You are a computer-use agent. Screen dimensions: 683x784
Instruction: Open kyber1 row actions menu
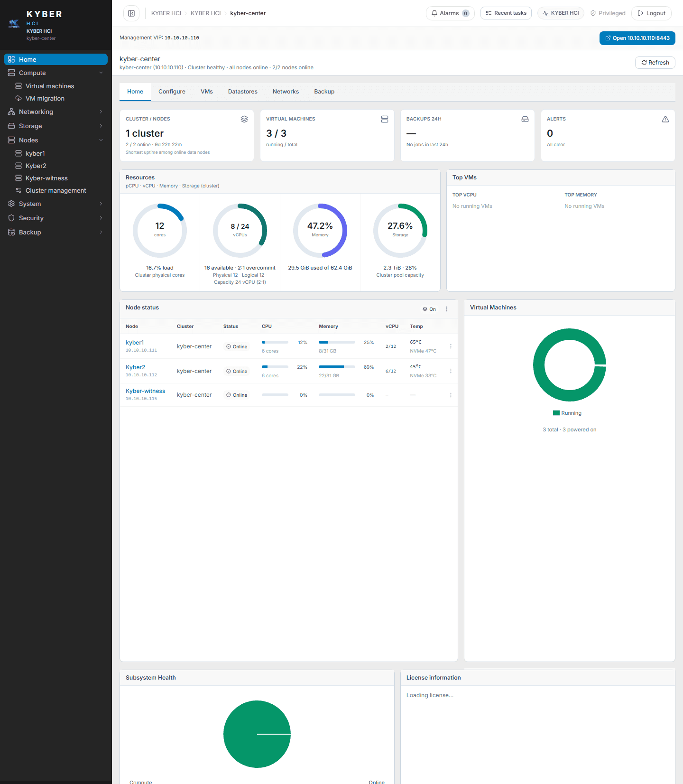[451, 346]
